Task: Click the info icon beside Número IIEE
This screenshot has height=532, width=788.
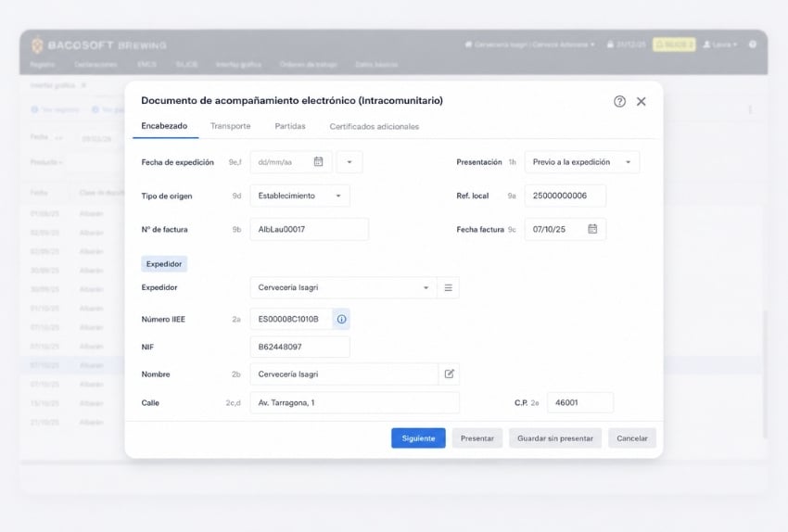Action: click(341, 319)
